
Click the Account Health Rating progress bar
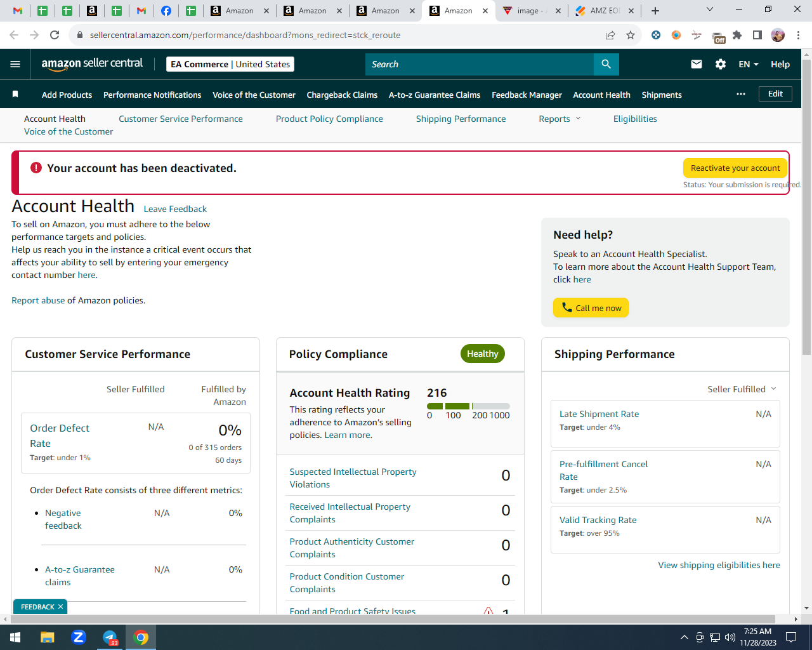point(468,406)
